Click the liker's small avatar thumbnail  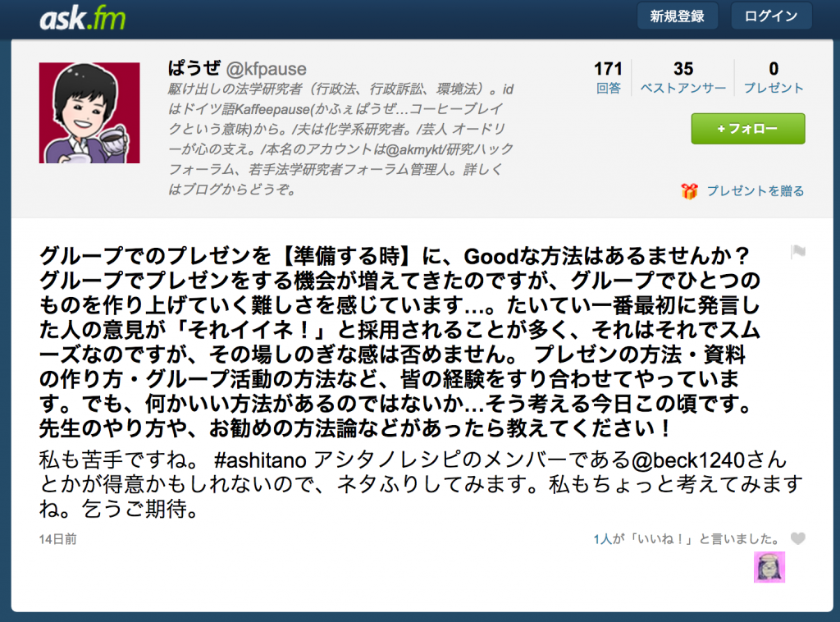pyautogui.click(x=769, y=567)
